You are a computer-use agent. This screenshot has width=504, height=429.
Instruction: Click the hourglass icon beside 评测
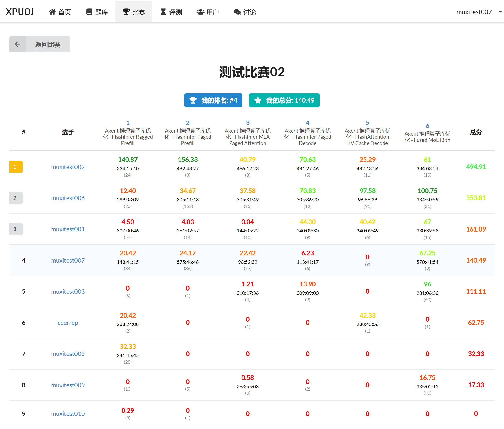click(163, 12)
